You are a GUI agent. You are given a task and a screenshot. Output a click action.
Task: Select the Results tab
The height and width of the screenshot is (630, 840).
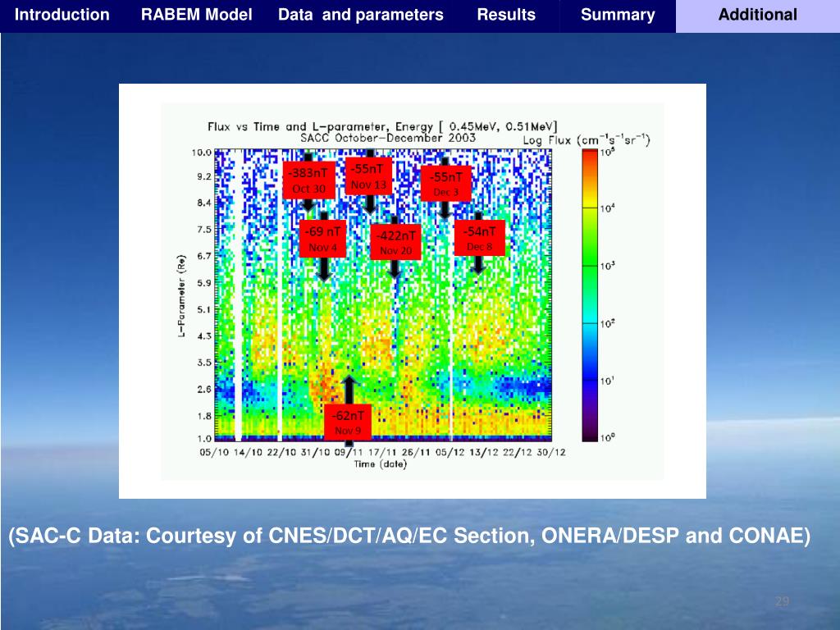[x=506, y=15]
